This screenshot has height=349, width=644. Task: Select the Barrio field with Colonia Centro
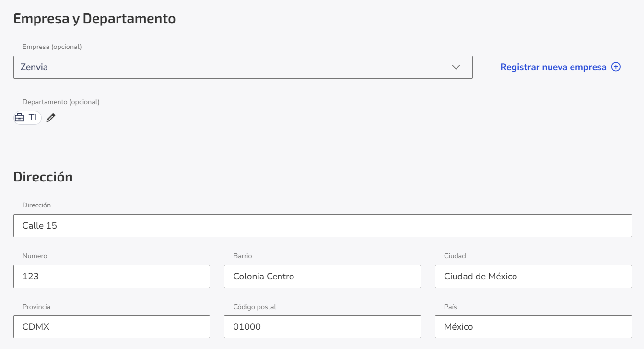click(x=322, y=277)
